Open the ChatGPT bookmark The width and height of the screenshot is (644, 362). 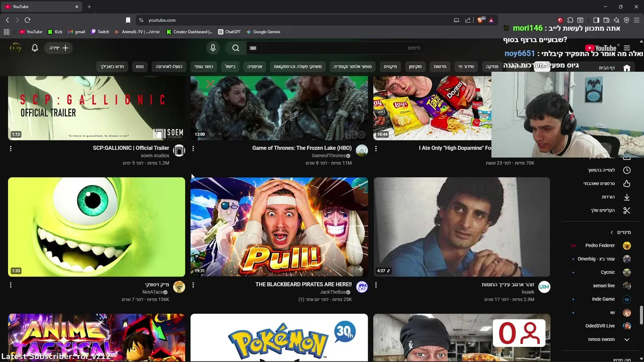pos(229,32)
